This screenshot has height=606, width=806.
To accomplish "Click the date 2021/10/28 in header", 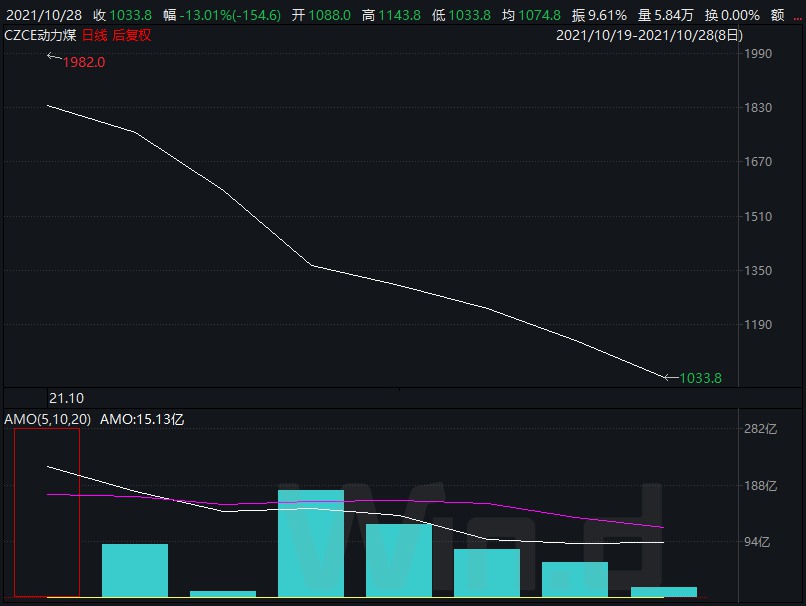I will tap(44, 15).
